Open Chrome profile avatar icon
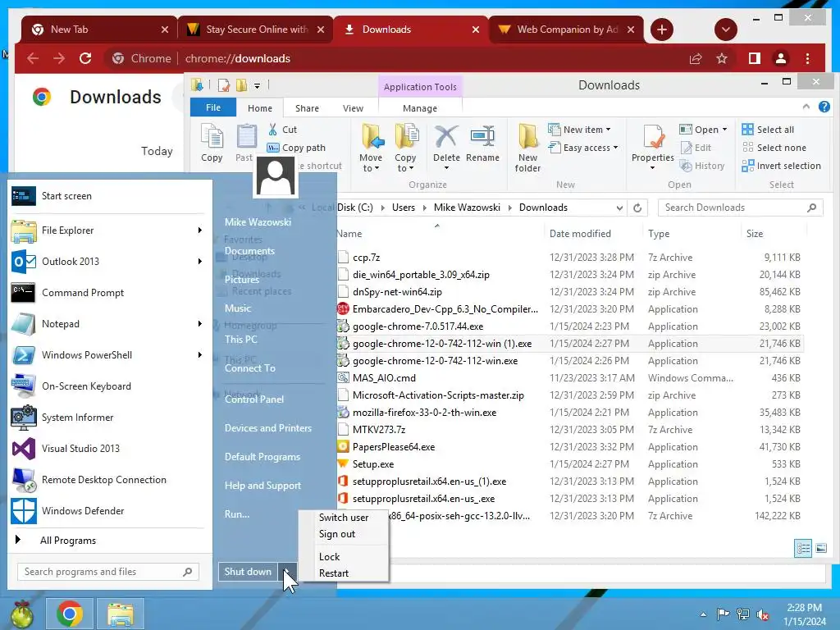 click(x=781, y=58)
